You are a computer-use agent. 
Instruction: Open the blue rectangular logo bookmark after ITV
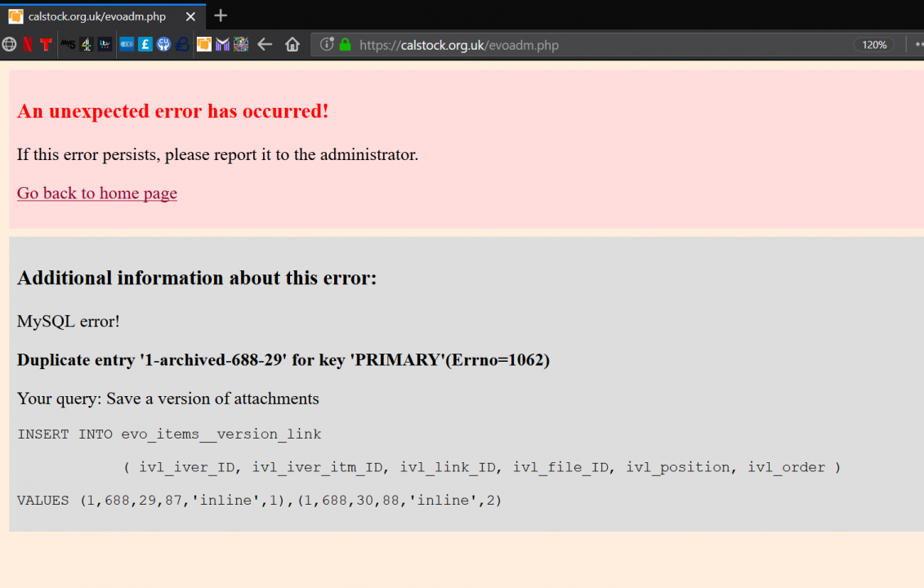(127, 44)
